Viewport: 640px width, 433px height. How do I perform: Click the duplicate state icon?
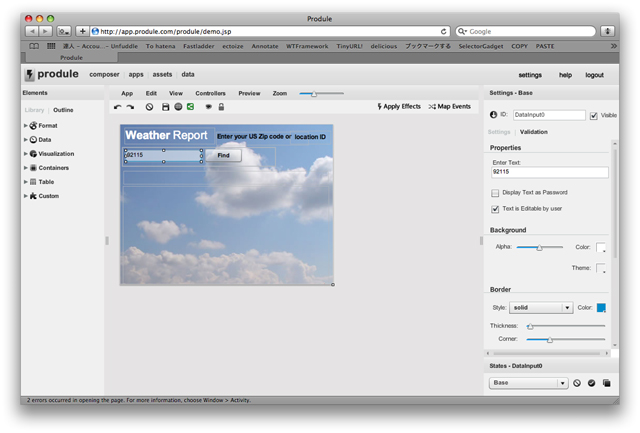click(607, 383)
